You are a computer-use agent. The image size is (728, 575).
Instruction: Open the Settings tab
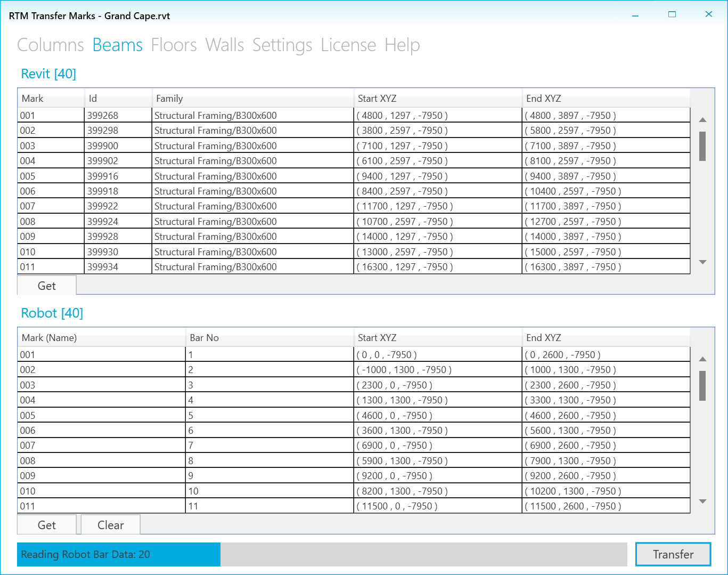click(x=282, y=45)
